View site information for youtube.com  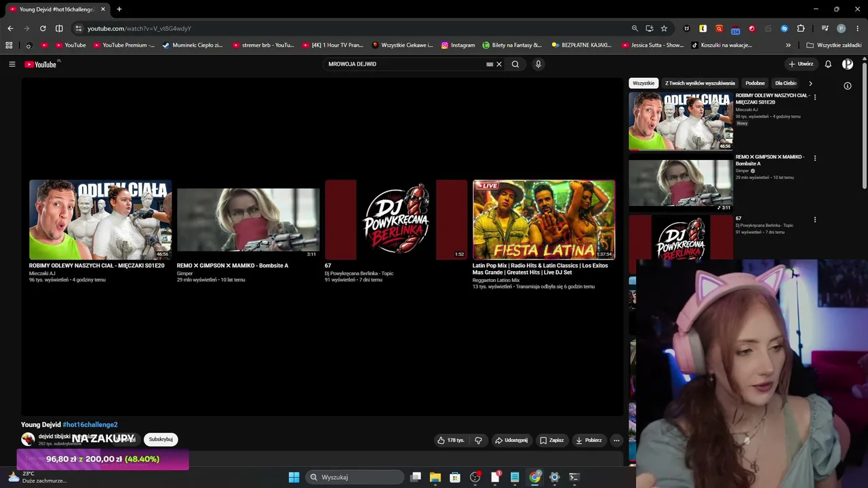(x=79, y=28)
